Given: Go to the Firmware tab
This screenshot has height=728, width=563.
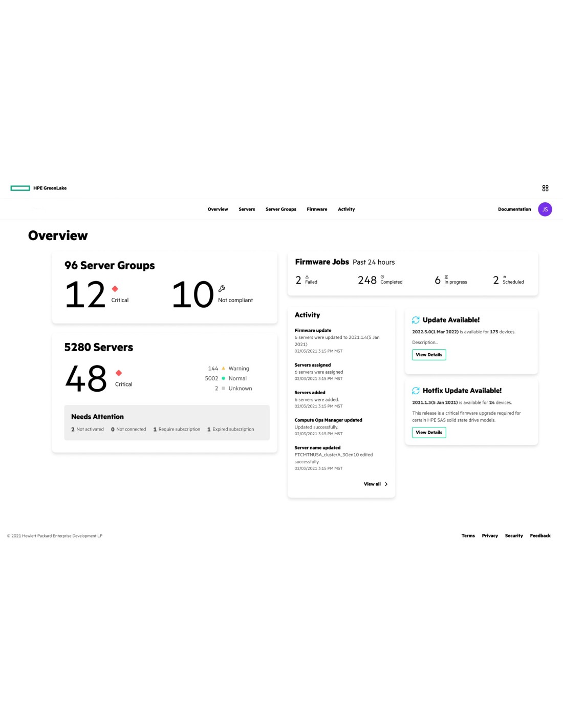Looking at the screenshot, I should [x=317, y=209].
